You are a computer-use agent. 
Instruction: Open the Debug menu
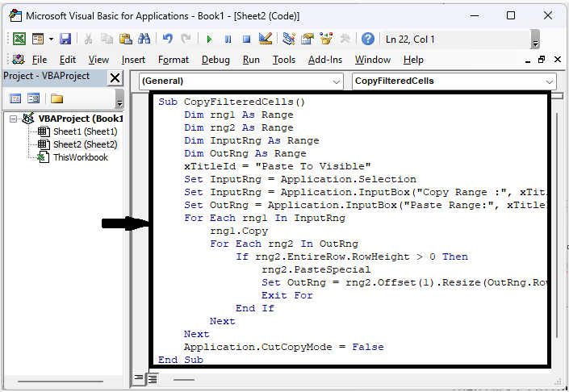pos(215,60)
